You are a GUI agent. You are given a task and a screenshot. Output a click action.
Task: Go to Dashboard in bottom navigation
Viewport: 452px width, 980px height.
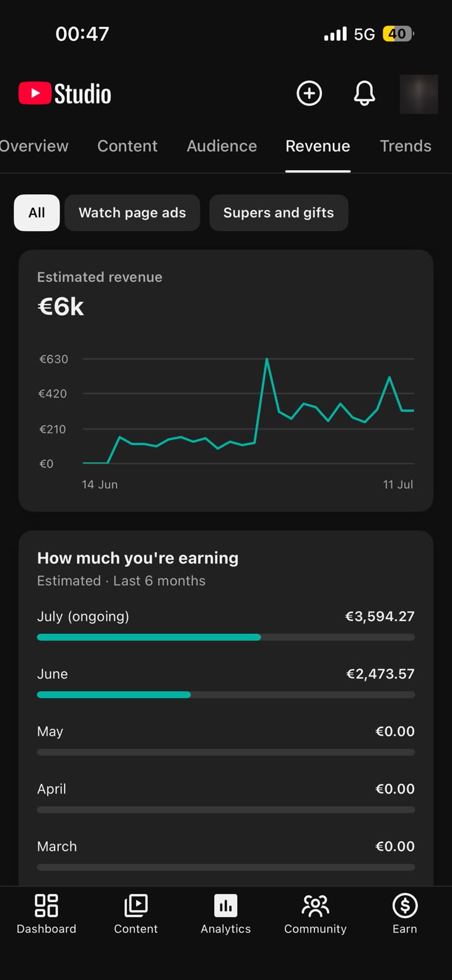pyautogui.click(x=46, y=914)
